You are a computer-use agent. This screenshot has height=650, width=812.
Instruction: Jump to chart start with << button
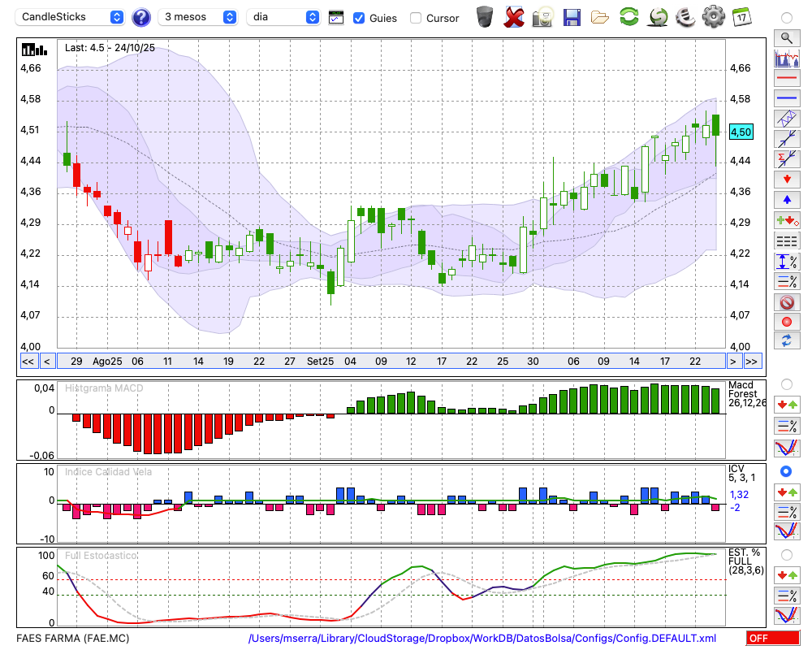pos(28,362)
